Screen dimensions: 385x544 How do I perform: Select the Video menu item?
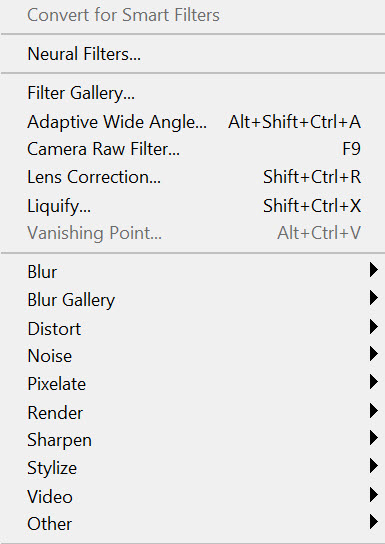pyautogui.click(x=192, y=496)
